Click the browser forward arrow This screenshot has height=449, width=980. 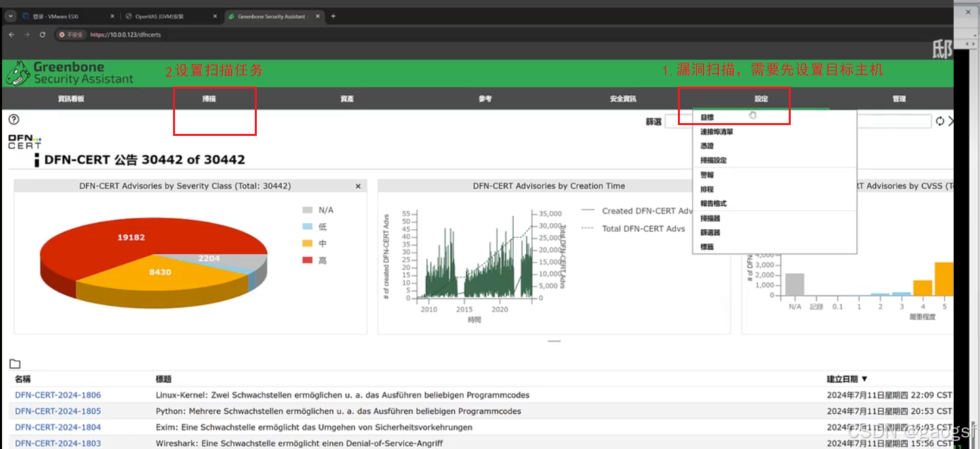[27, 34]
